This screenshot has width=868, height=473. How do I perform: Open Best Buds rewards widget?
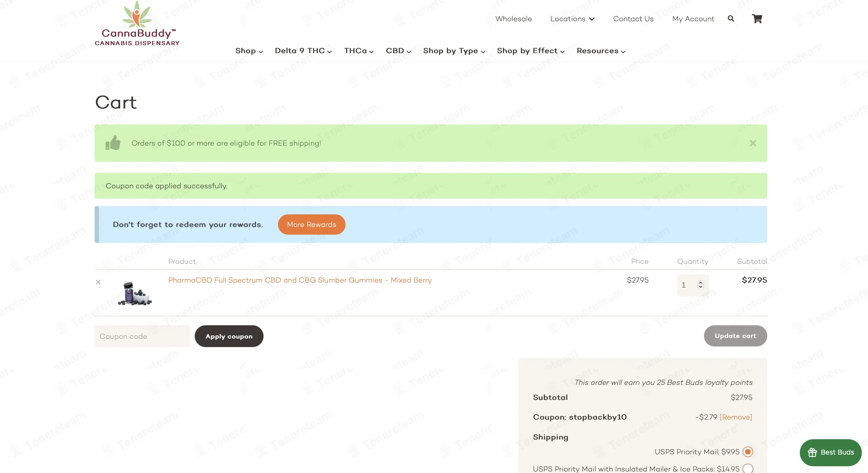831,452
